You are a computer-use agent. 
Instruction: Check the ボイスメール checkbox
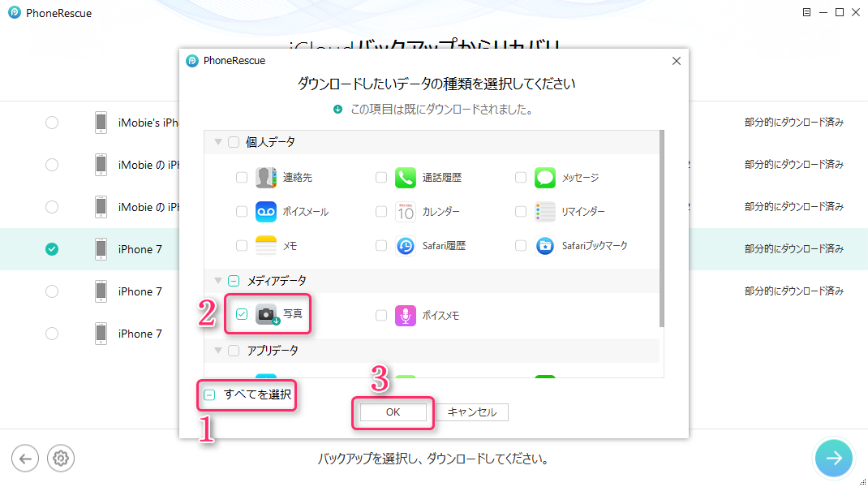coord(242,212)
